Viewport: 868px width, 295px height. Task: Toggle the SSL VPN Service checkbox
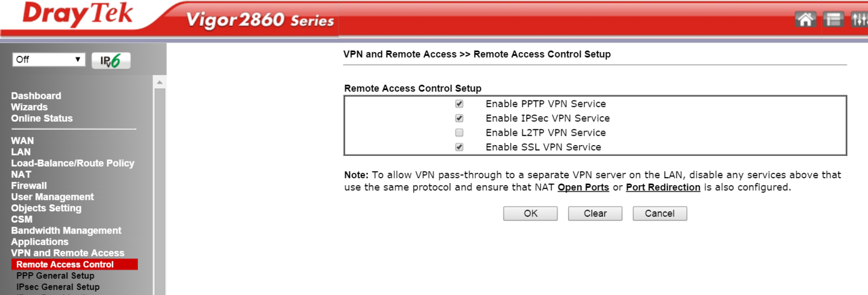459,147
